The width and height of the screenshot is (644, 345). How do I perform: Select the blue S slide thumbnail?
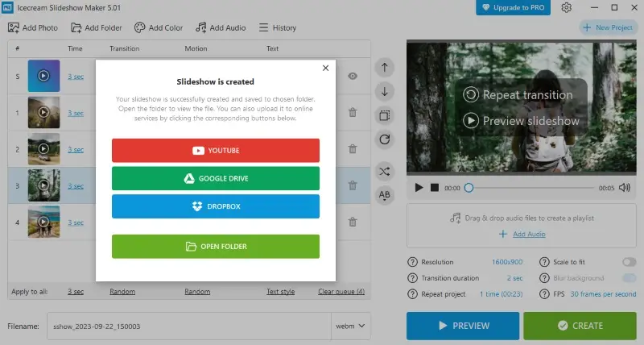43,76
